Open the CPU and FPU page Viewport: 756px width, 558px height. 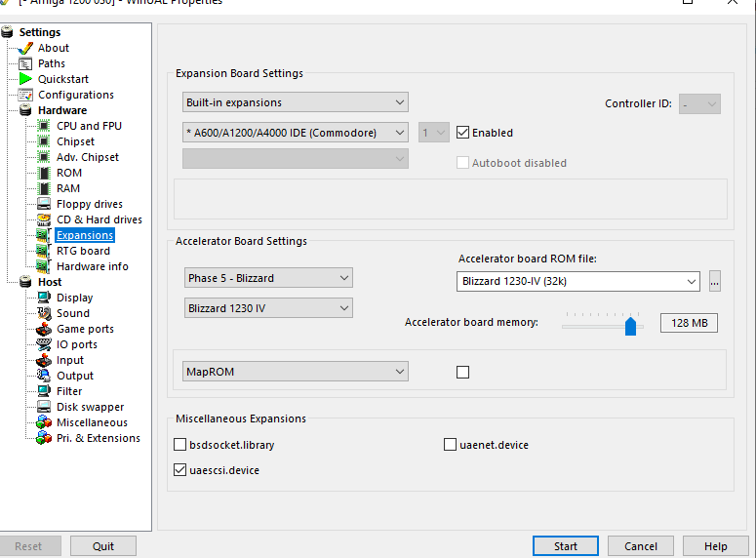pos(89,126)
